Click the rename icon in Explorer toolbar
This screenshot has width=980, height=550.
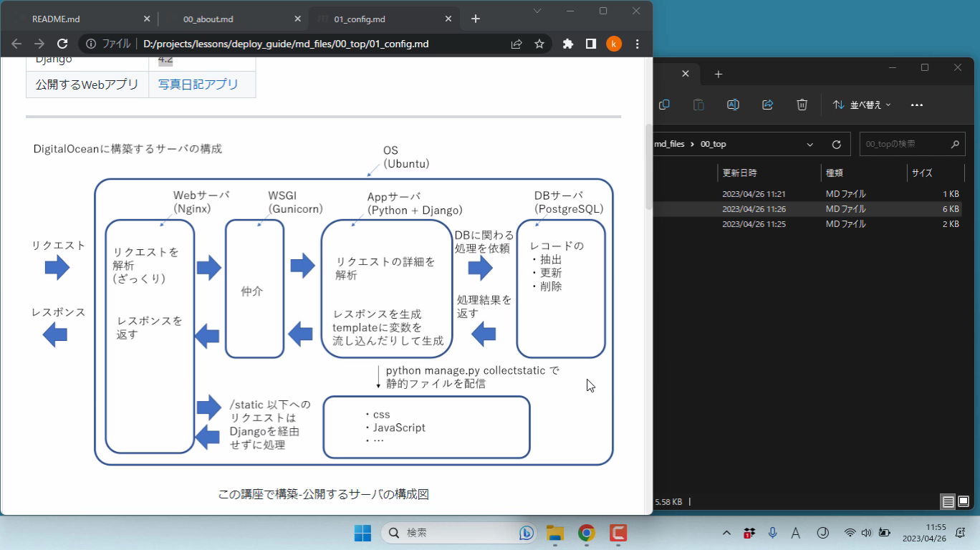point(733,105)
